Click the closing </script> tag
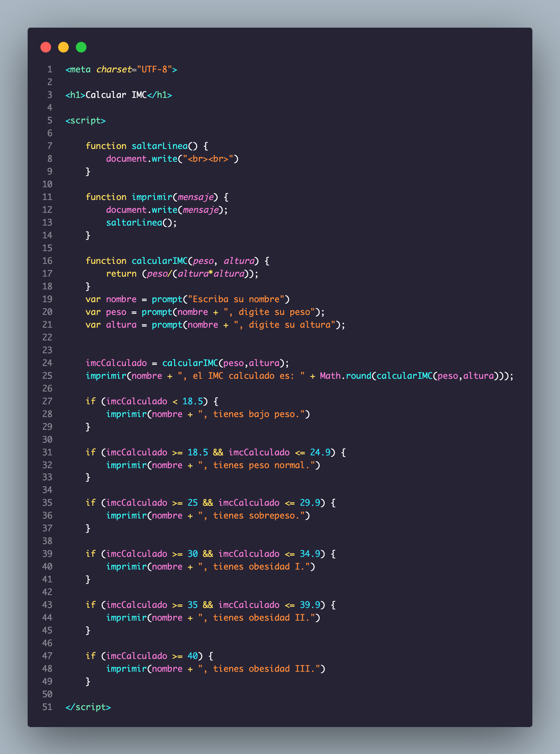 point(88,707)
